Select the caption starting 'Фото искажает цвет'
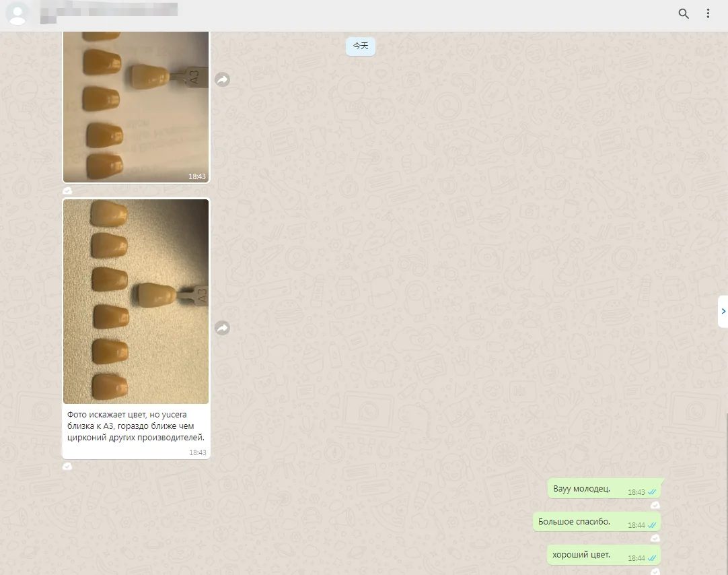The width and height of the screenshot is (728, 575). pos(135,426)
